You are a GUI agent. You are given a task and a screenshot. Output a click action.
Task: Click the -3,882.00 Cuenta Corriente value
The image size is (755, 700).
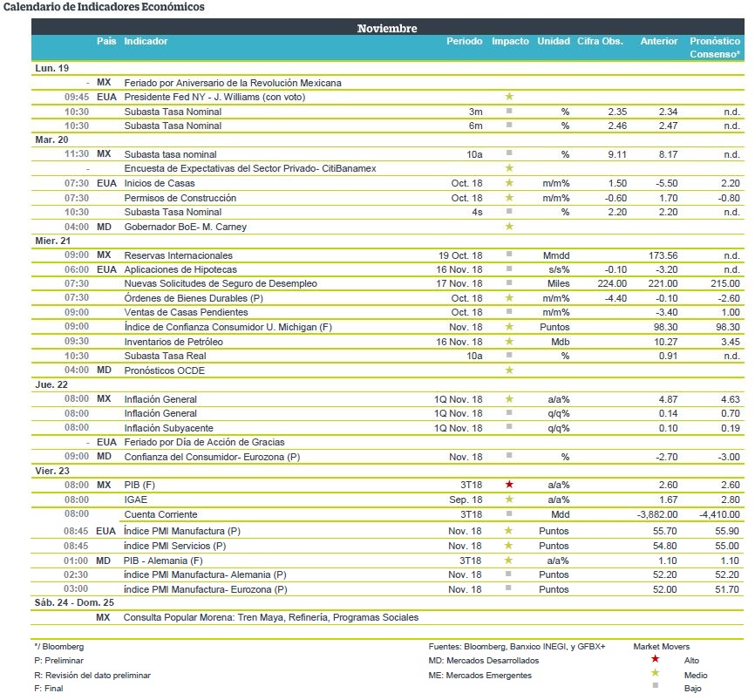click(x=657, y=514)
